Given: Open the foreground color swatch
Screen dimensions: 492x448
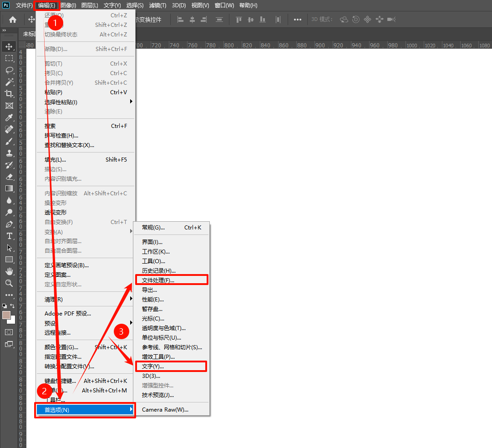Looking at the screenshot, I should point(6,315).
